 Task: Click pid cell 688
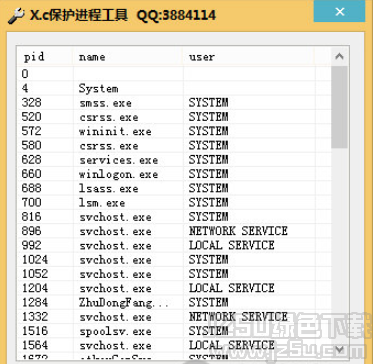pyautogui.click(x=32, y=188)
